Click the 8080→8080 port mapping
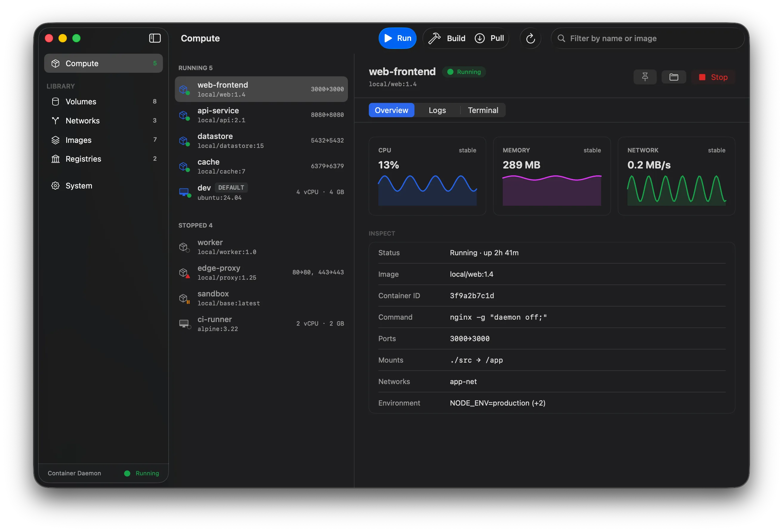 click(327, 115)
